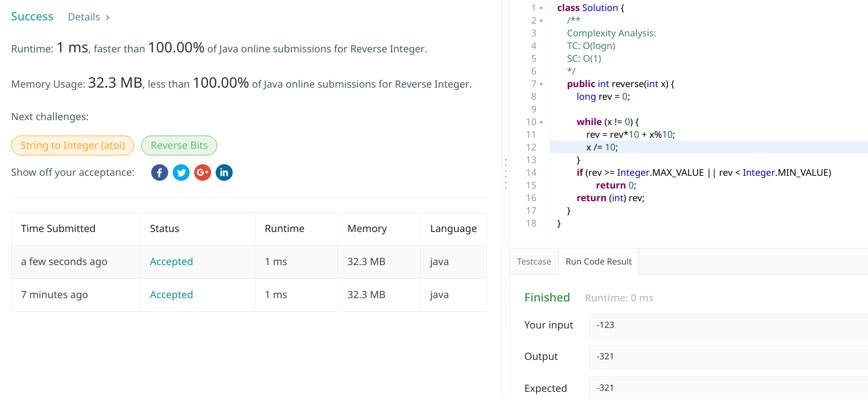This screenshot has width=868, height=399.
Task: Click 'java' in the 7 minutes ago row
Action: (440, 295)
